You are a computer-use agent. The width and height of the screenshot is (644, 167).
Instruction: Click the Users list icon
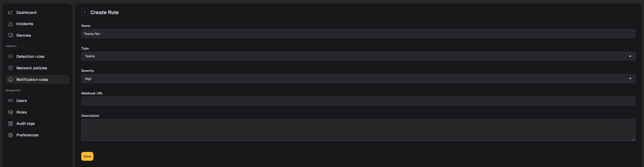(x=10, y=101)
